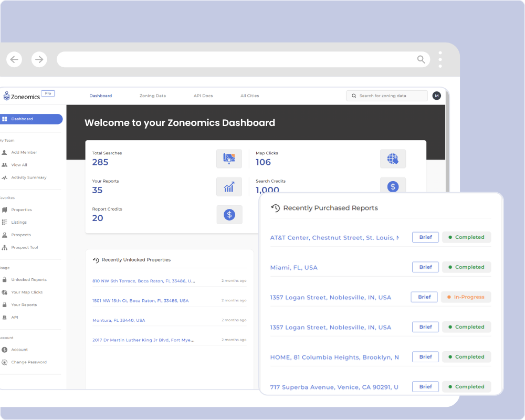Screen dimensions: 525x420
Task: Click Brief button for 717 Superba Avenue
Action: tap(425, 386)
